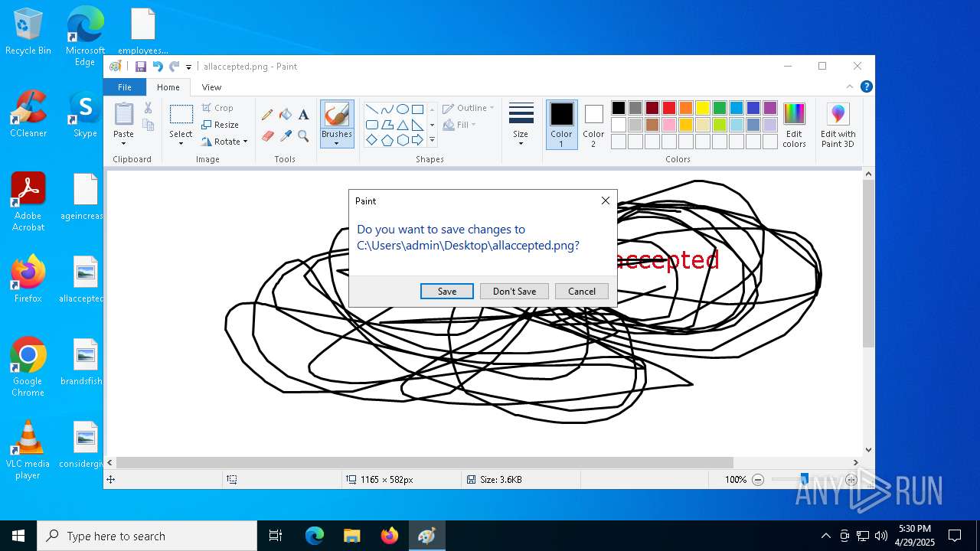The height and width of the screenshot is (551, 980).
Task: Select the Pencil tool
Action: point(267,115)
